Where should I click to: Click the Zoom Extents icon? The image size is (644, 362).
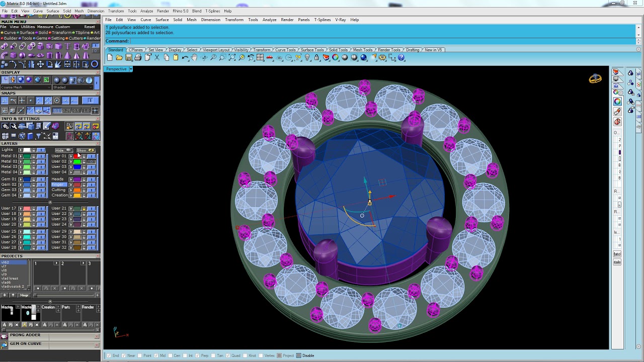point(232,58)
